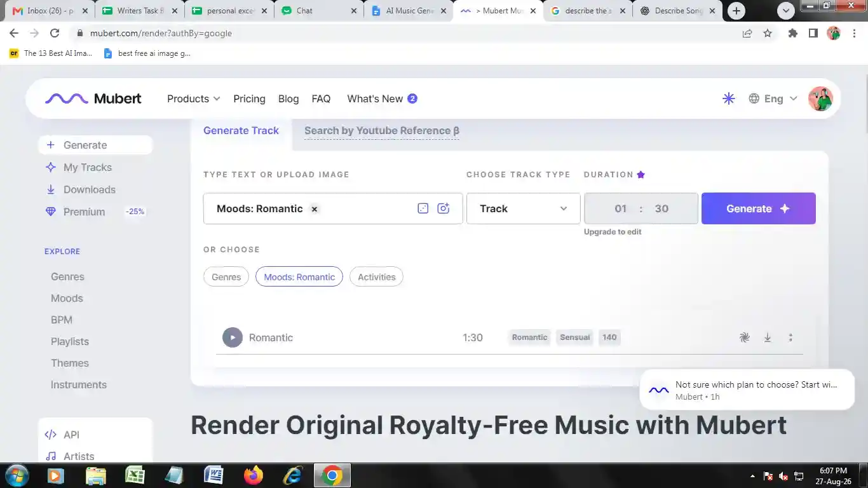Image resolution: width=868 pixels, height=488 pixels.
Task: Click the 140 BPM tag
Action: click(x=609, y=337)
